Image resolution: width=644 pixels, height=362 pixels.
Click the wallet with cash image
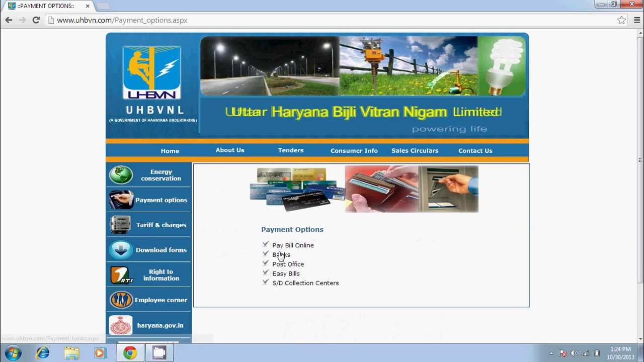click(382, 189)
